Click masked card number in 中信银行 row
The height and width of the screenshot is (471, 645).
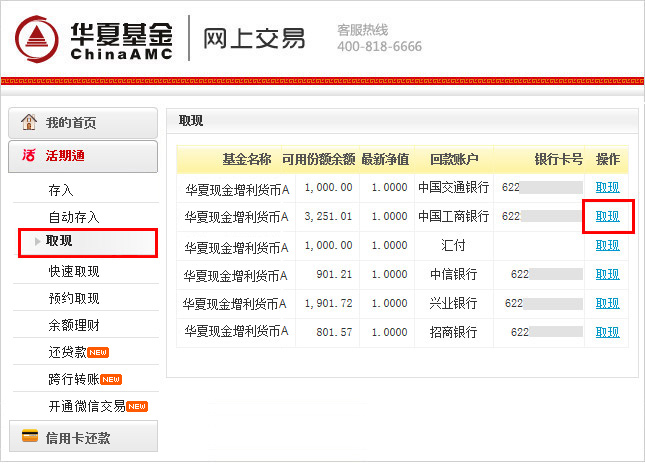pos(547,274)
